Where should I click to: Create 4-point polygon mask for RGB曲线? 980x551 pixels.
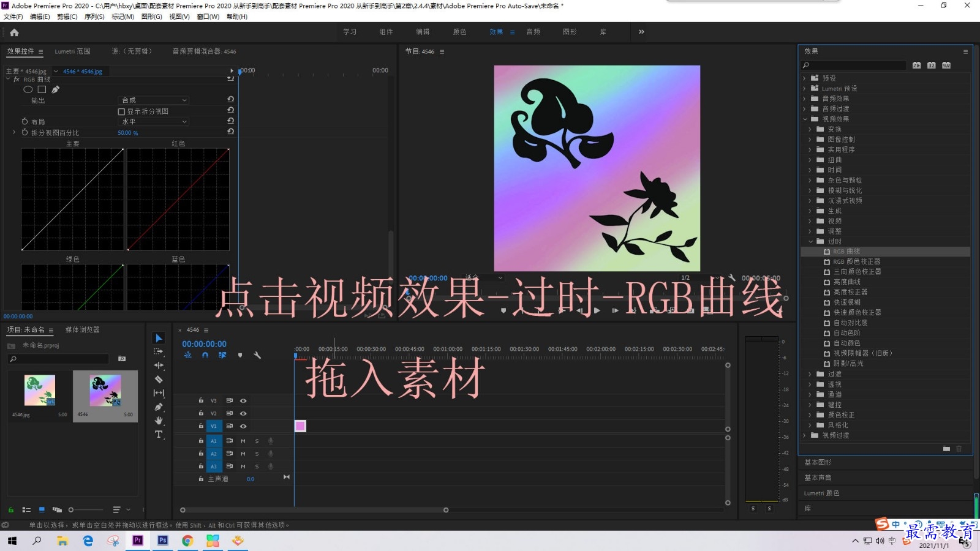pos(42,89)
